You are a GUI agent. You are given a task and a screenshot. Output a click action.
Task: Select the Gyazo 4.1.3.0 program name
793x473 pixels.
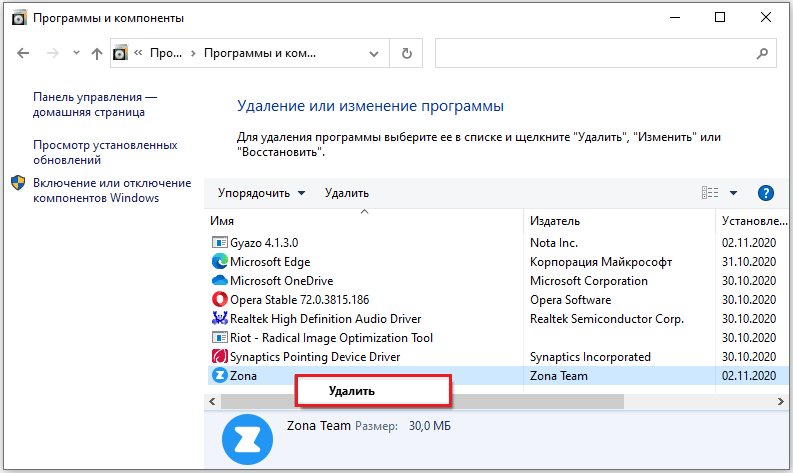pos(264,243)
